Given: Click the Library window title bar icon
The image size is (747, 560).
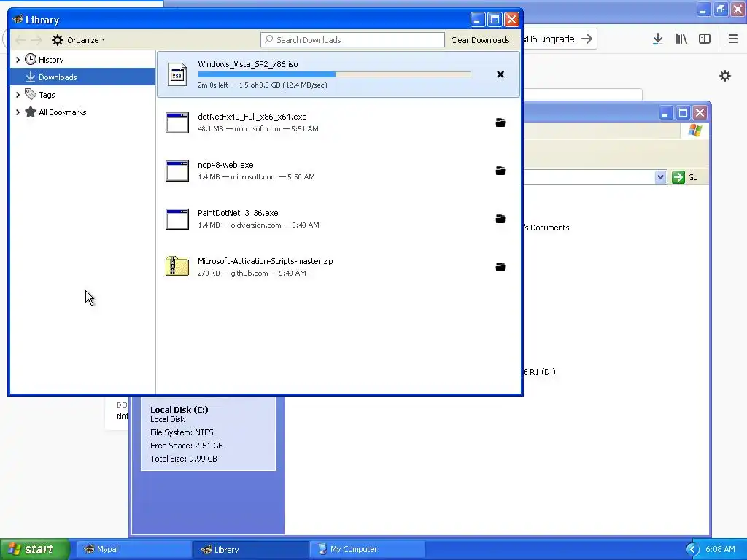Looking at the screenshot, I should click(x=18, y=20).
